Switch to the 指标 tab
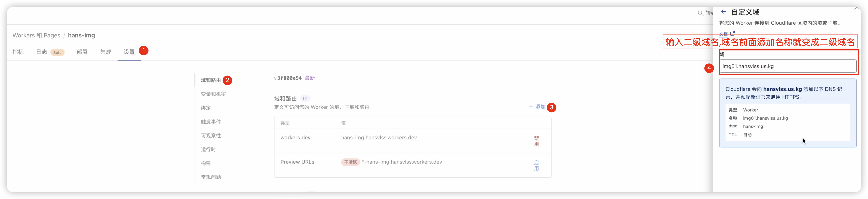Screen dimensions: 868x199 (18, 52)
